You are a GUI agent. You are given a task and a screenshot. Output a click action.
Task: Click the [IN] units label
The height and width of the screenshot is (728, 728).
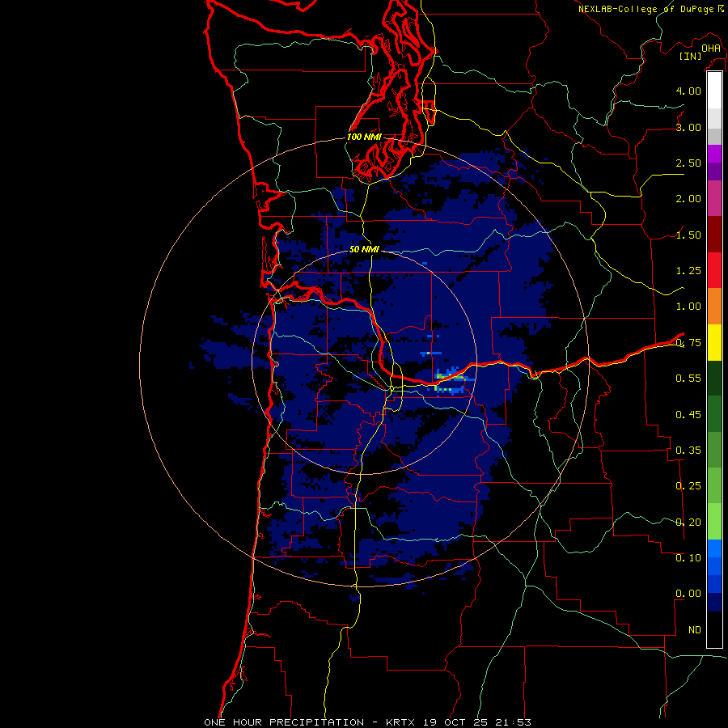[x=690, y=56]
